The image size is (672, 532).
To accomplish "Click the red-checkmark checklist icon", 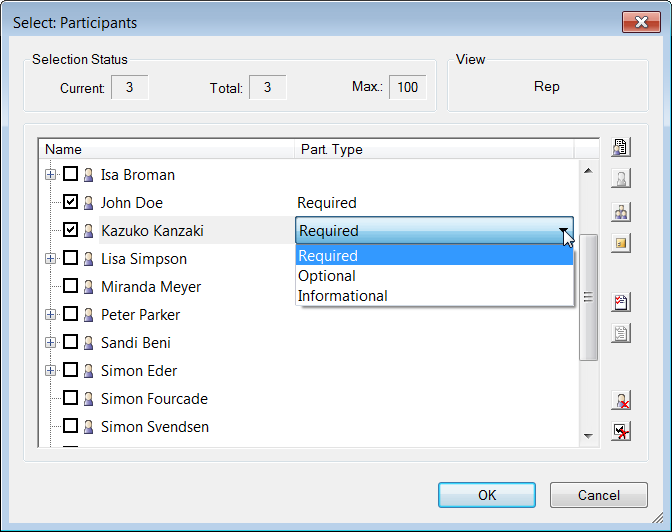I will 621,303.
